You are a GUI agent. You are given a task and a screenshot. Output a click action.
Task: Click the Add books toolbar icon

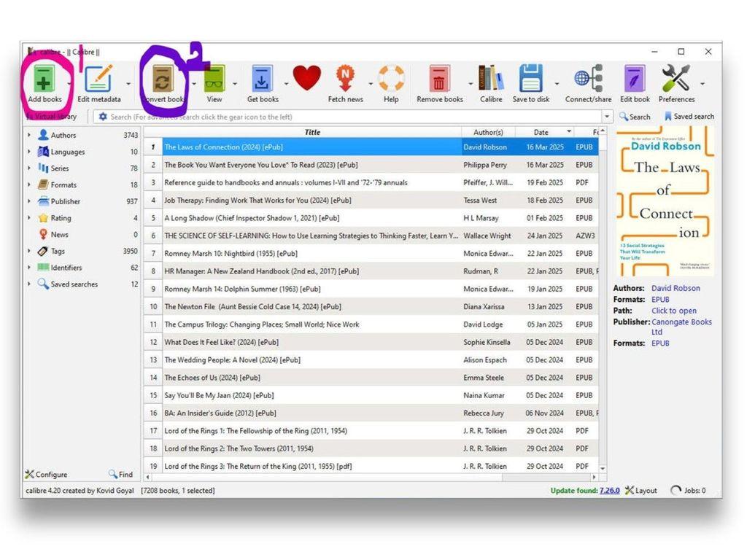pos(43,79)
